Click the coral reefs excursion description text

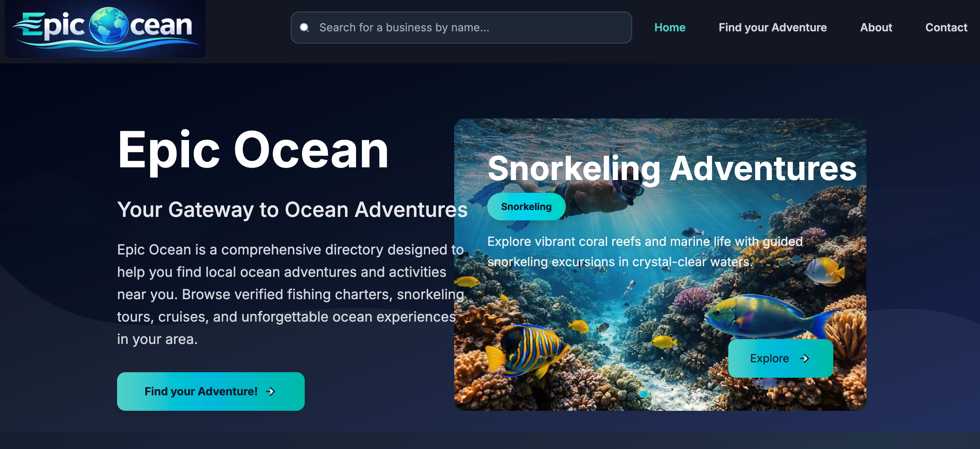coord(645,251)
